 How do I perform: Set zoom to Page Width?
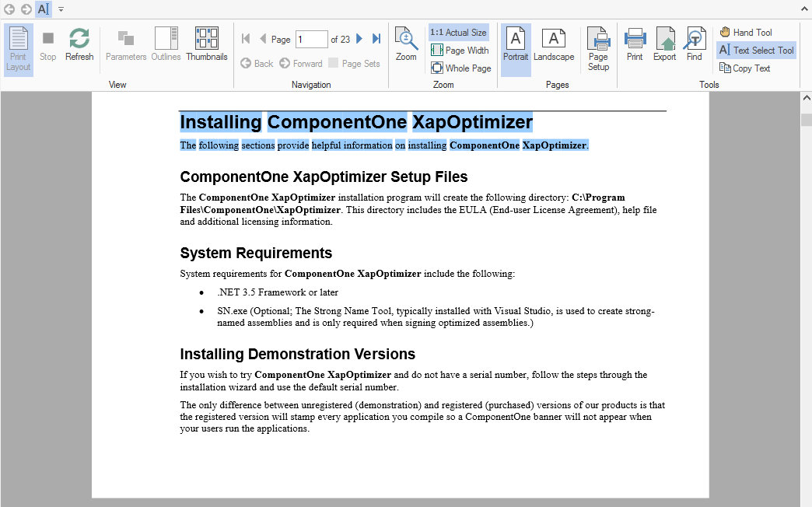[x=460, y=51]
